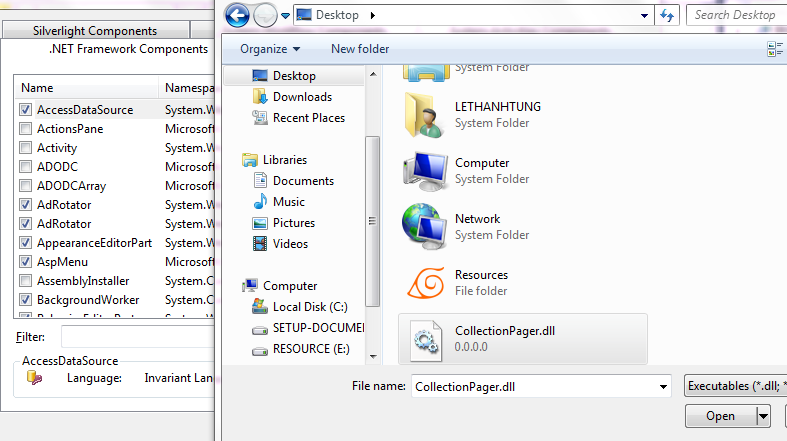Screen dimensions: 787x441
Task: Refresh the Desktop folder view
Action: [667, 16]
